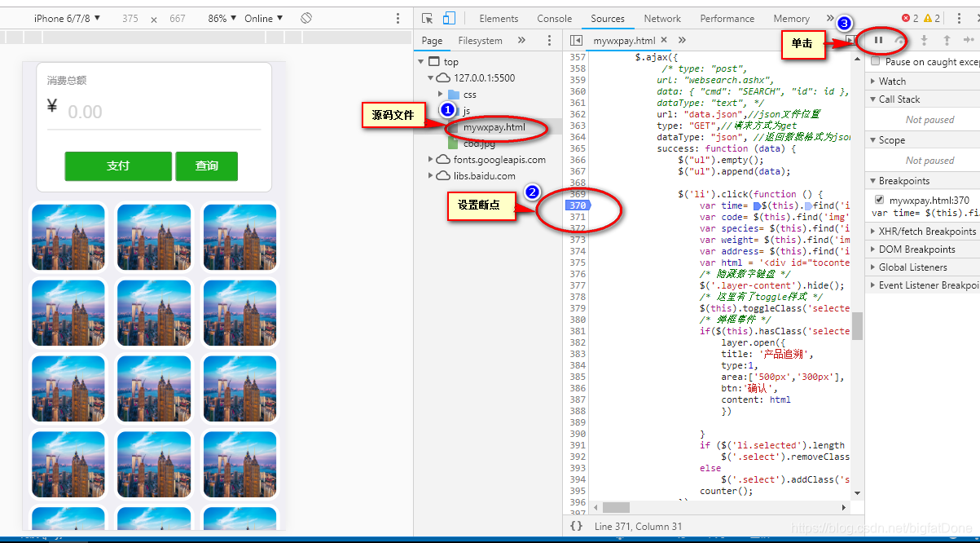Image resolution: width=980 pixels, height=543 pixels.
Task: Collapse the top frame tree node
Action: 421,61
